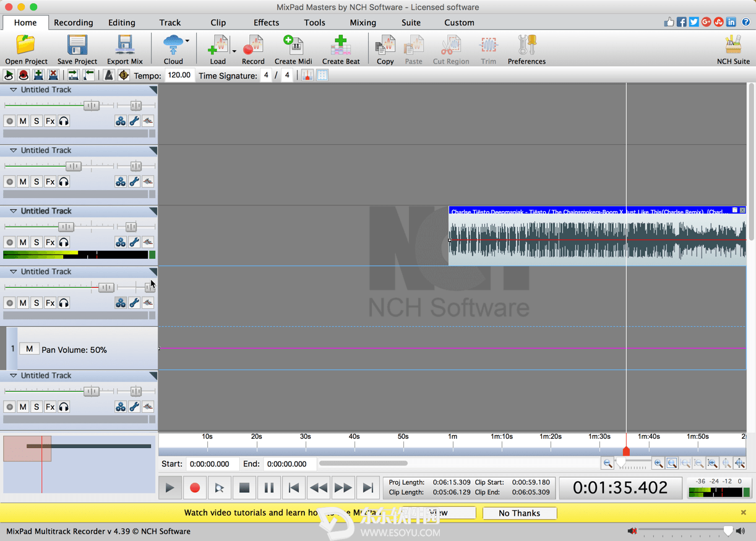Click waveform icon on the third track
This screenshot has width=756, height=541.
(x=148, y=243)
